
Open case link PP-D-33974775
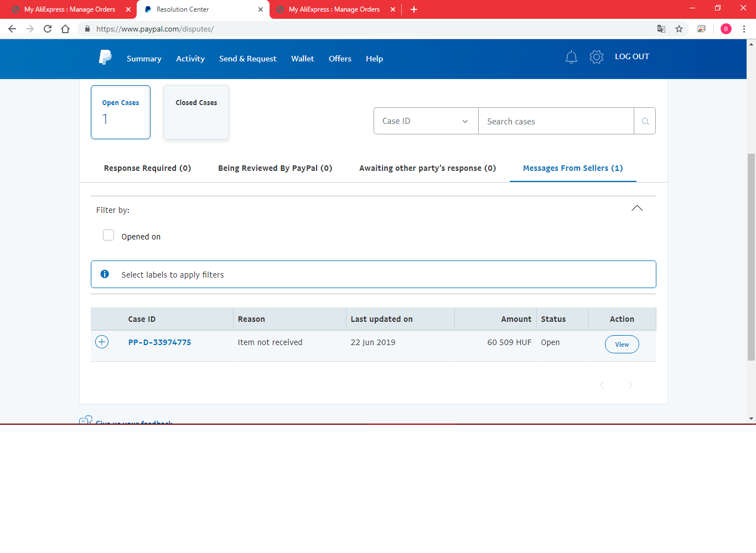[x=159, y=342]
